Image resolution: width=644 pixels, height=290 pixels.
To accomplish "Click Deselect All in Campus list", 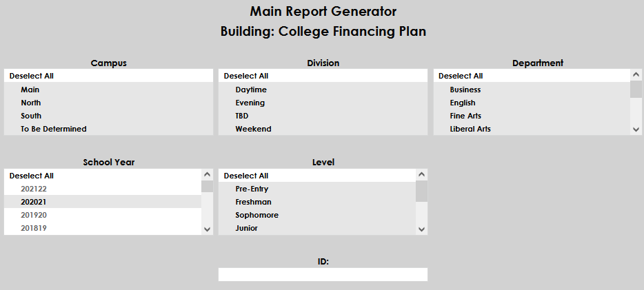I will (x=32, y=76).
